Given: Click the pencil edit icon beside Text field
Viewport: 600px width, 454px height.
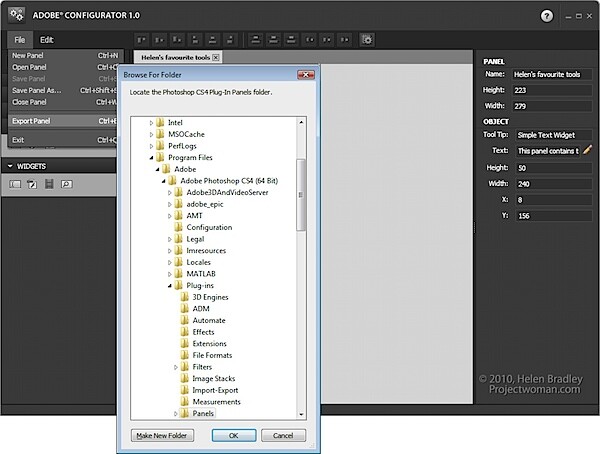Looking at the screenshot, I should click(587, 150).
